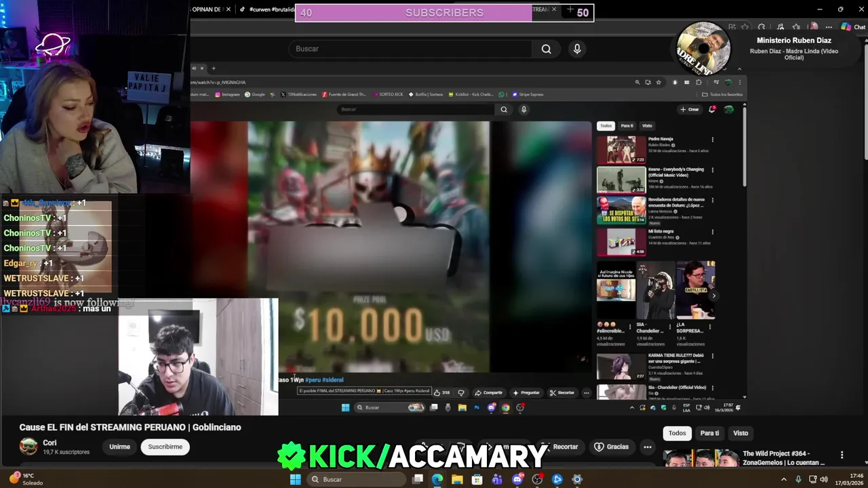Image resolution: width=868 pixels, height=488 pixels.
Task: Click the Suscribirme button
Action: tap(165, 447)
